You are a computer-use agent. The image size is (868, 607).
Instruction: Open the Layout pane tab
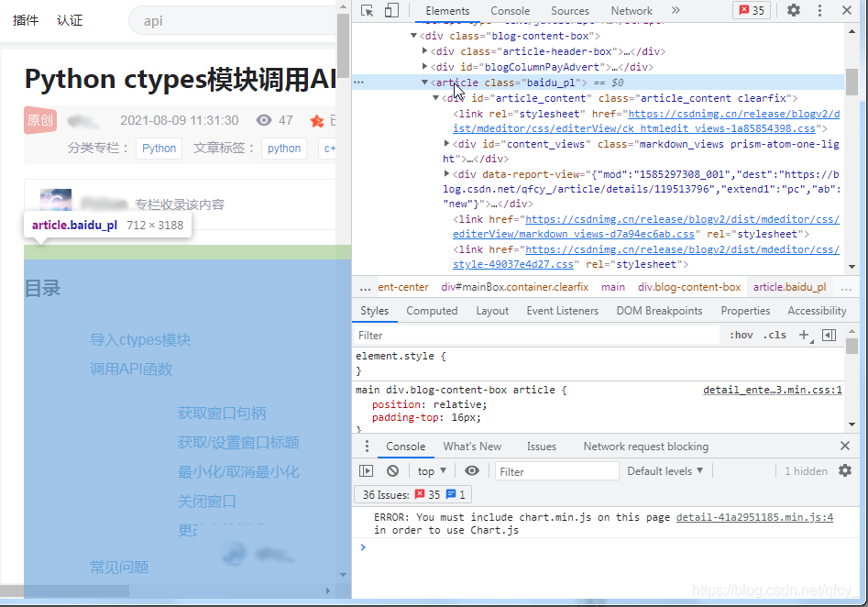click(492, 311)
